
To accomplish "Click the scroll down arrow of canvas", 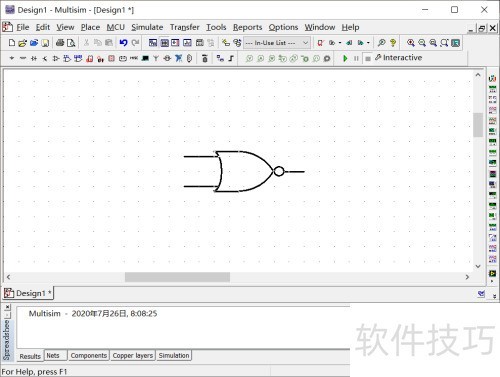I will click(478, 266).
